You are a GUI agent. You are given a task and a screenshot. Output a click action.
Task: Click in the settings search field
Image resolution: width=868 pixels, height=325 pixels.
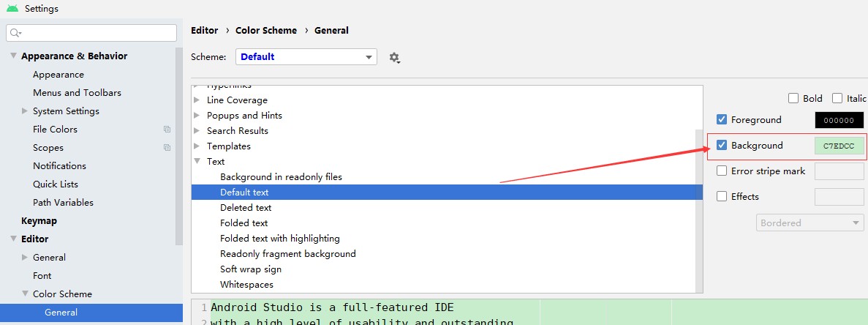pos(91,33)
